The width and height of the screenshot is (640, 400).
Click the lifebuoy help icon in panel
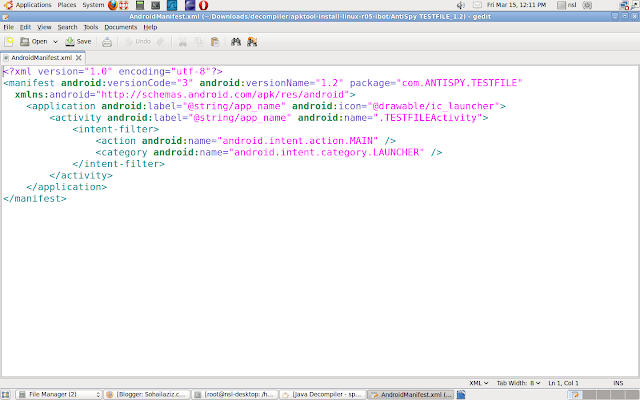[x=123, y=5]
